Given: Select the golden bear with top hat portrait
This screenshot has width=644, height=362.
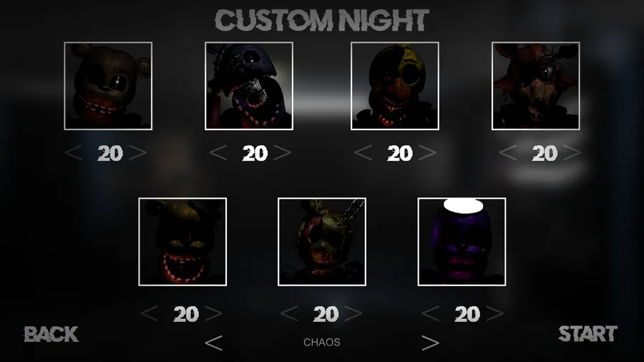Looking at the screenshot, I should point(182,242).
